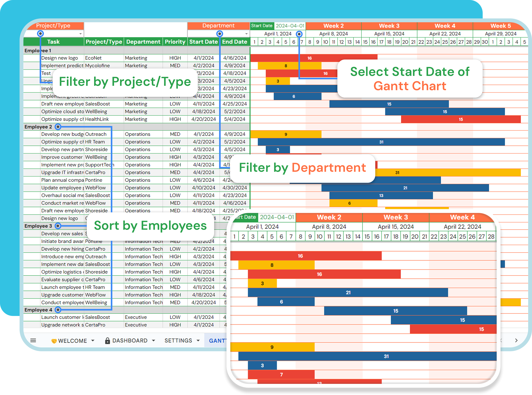
Task: Click the yellow Gantt bar labeled 6
Action: tap(353, 203)
